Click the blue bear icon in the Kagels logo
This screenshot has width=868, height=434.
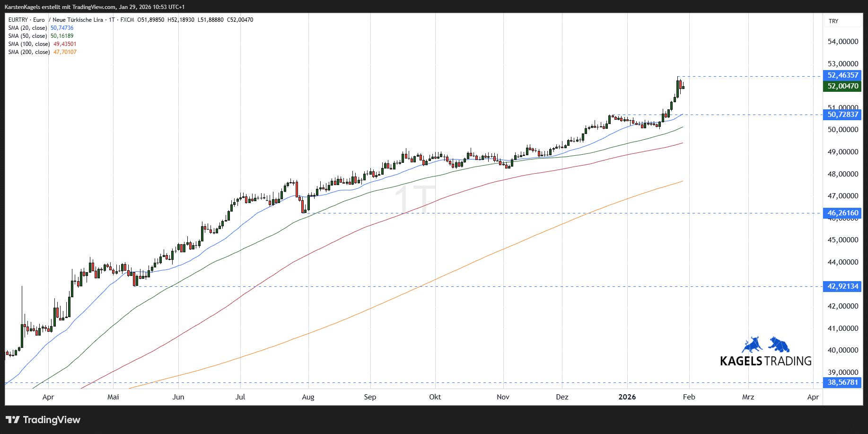point(779,345)
